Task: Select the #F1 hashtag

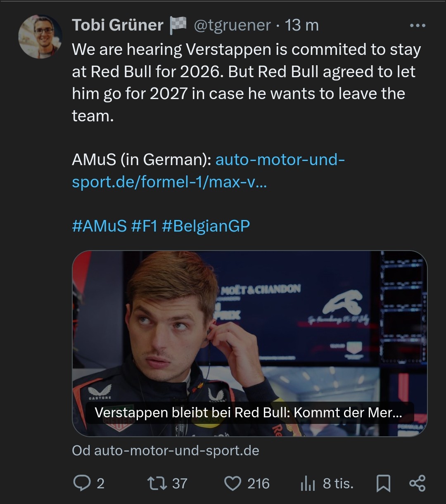Action: tap(144, 227)
